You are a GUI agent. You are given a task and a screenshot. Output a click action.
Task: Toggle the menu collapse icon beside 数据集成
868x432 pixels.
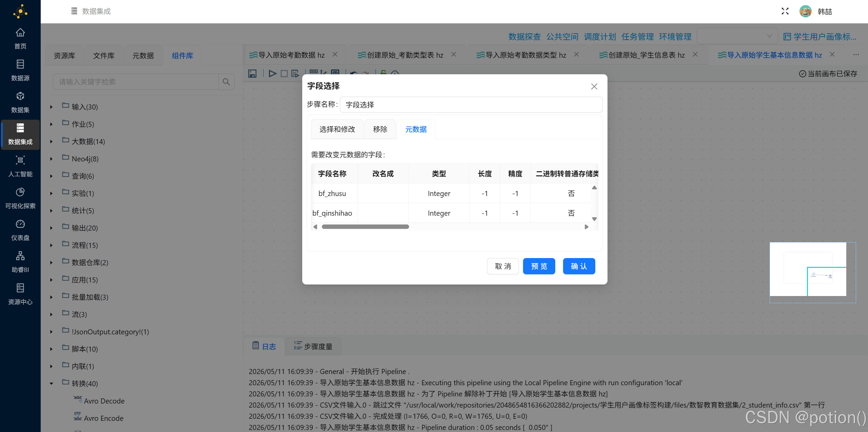point(74,11)
